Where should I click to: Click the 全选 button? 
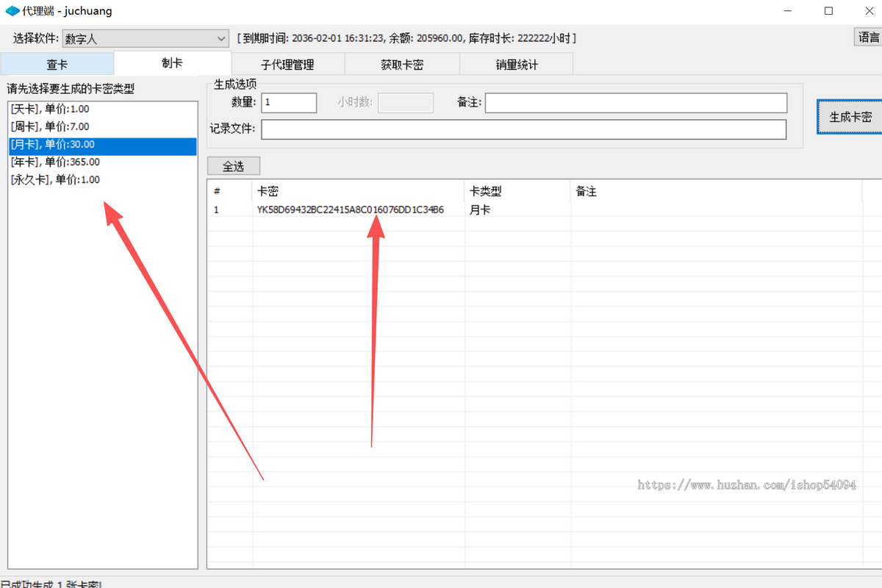(x=234, y=167)
